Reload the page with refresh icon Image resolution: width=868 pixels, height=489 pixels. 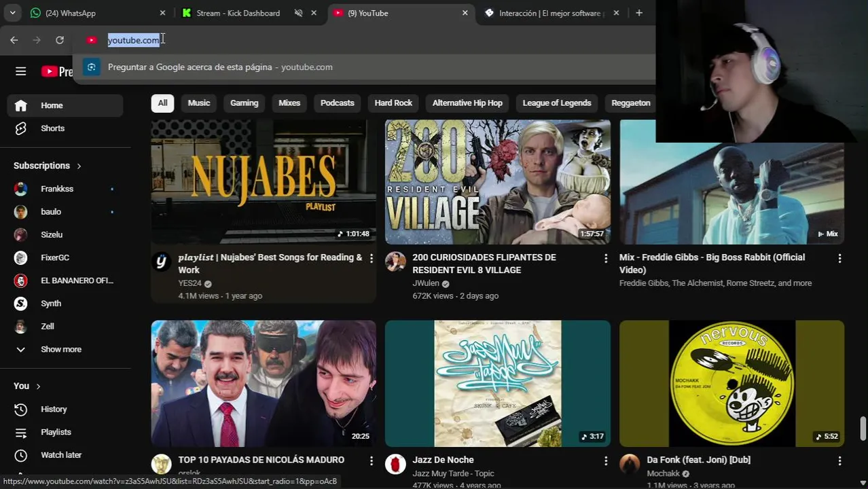(x=60, y=40)
